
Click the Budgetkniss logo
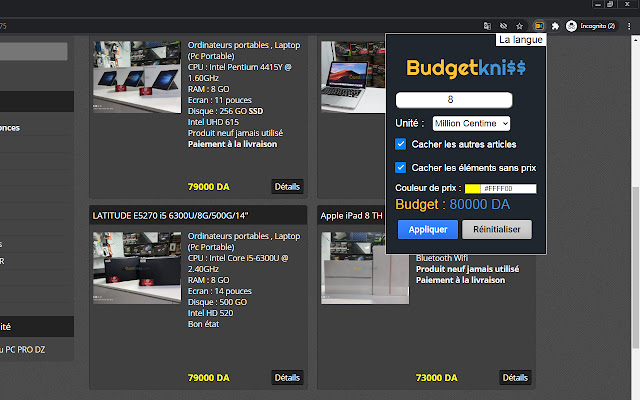coord(466,68)
